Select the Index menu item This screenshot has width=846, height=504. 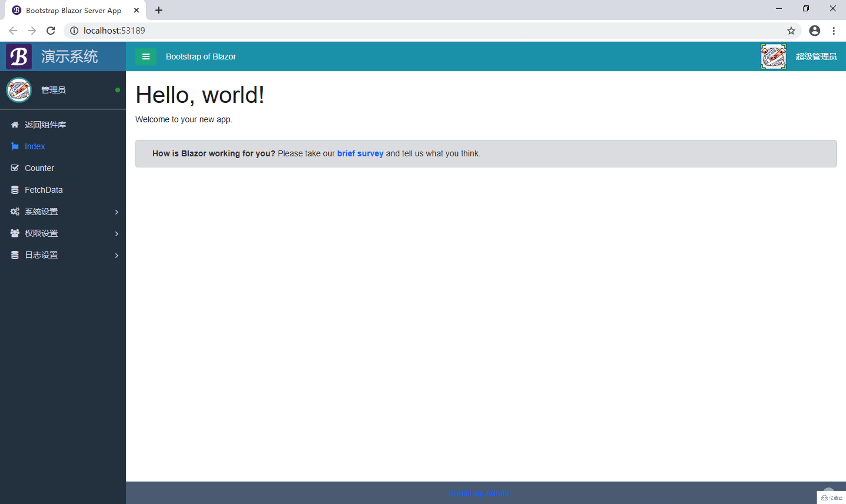(x=34, y=146)
